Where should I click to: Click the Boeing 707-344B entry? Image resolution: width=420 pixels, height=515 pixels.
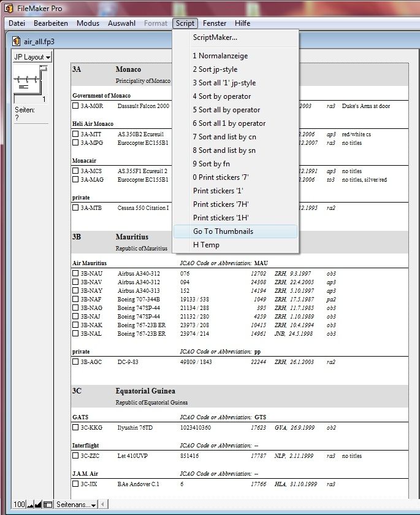point(139,299)
